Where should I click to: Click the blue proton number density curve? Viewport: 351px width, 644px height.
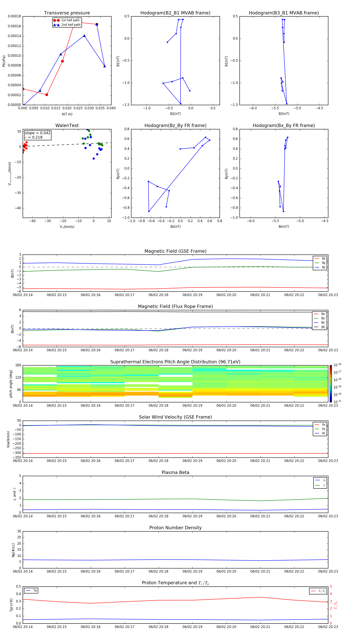coord(175,560)
